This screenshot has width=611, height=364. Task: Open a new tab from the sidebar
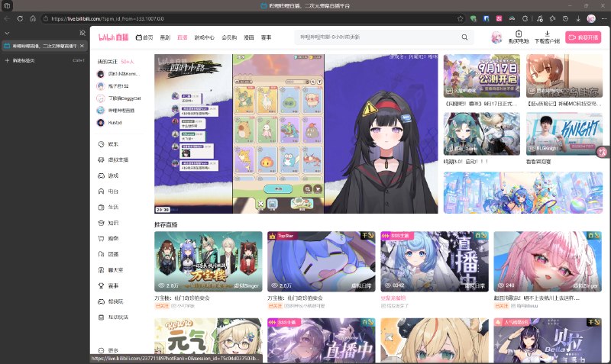[44, 60]
